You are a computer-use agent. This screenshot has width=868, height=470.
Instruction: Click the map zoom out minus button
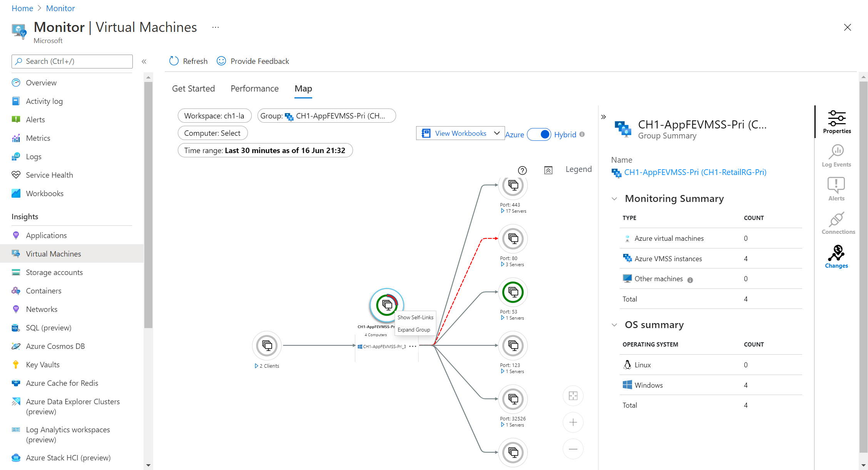pyautogui.click(x=573, y=449)
